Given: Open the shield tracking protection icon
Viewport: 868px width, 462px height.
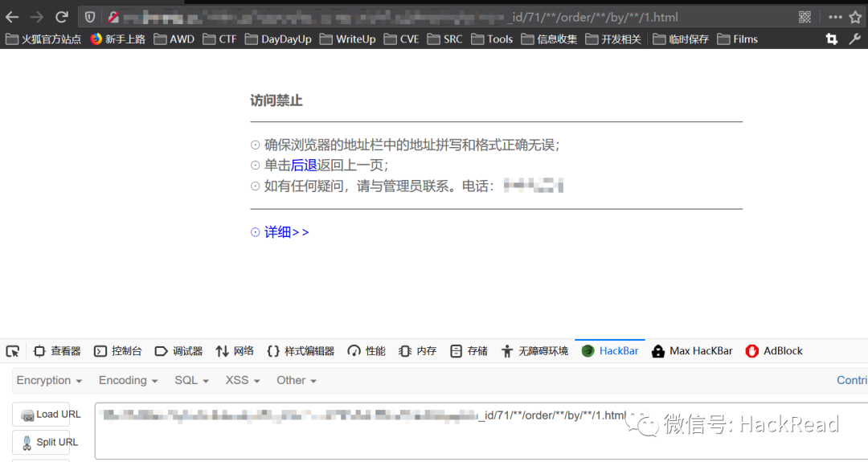Looking at the screenshot, I should coord(90,17).
